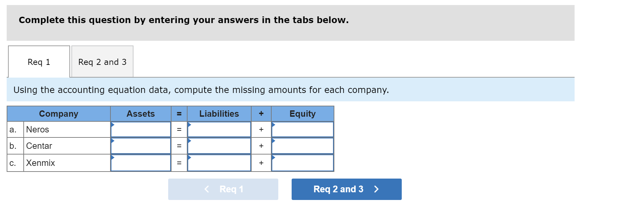The width and height of the screenshot is (644, 208).
Task: Enter the Liabilities field for Xenmix
Action: [x=219, y=163]
